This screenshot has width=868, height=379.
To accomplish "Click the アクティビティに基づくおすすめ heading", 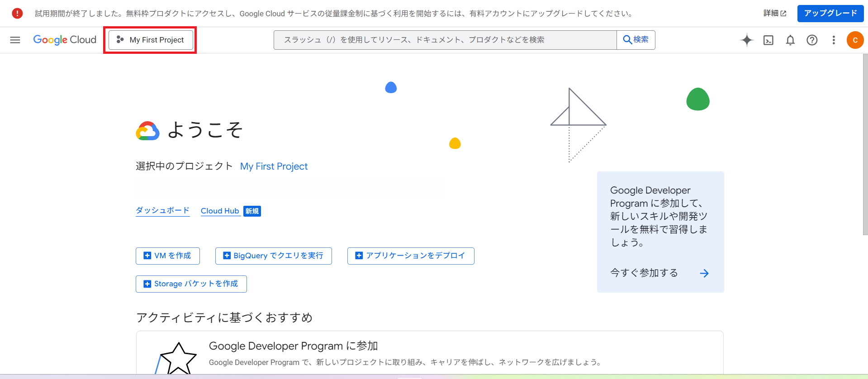I will click(x=224, y=317).
